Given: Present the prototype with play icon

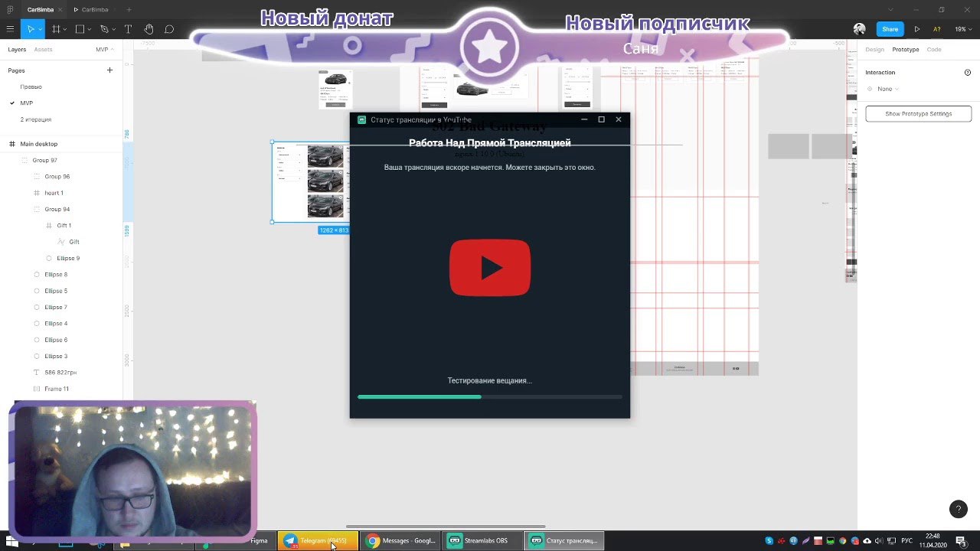Looking at the screenshot, I should pos(916,29).
